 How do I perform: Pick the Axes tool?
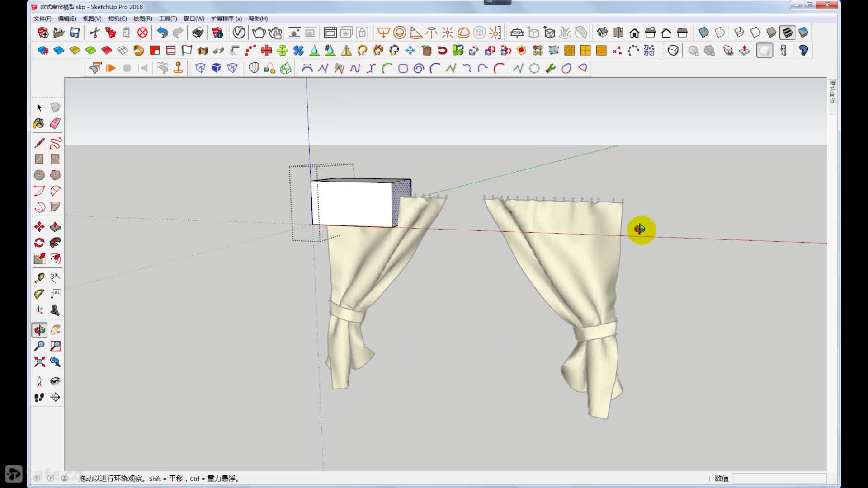click(x=39, y=310)
